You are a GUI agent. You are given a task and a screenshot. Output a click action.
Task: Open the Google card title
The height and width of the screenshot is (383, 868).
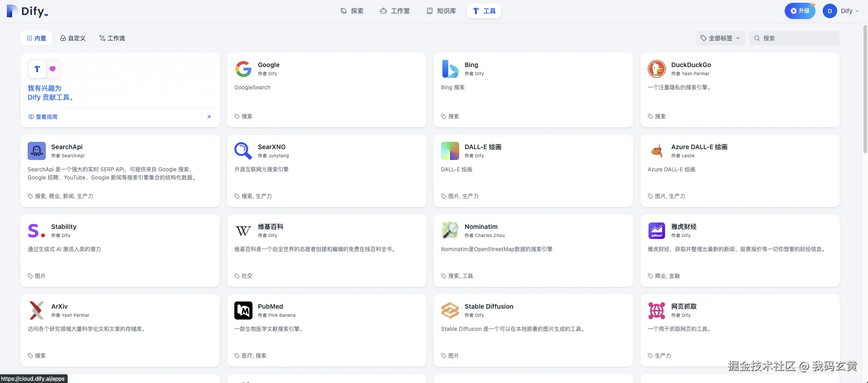(x=269, y=65)
